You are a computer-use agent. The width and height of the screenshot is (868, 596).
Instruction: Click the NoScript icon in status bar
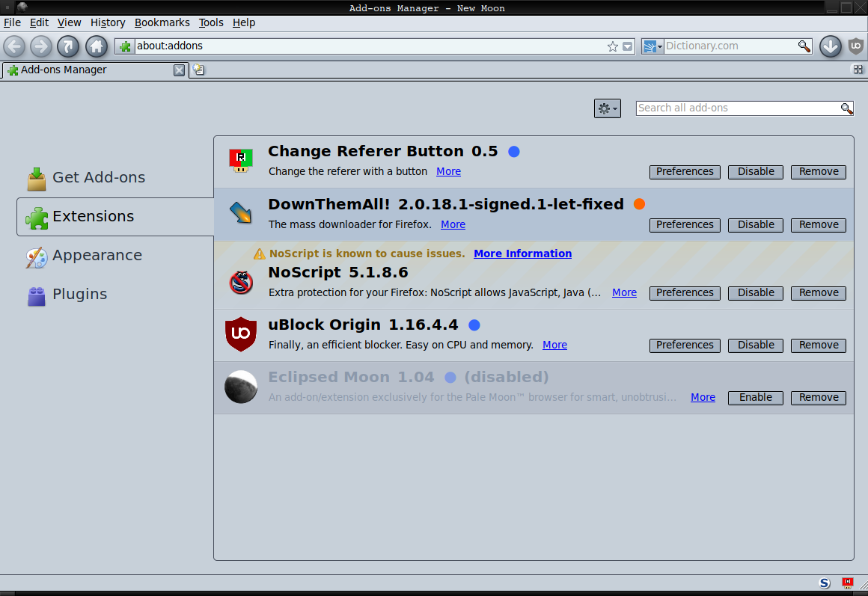point(825,583)
